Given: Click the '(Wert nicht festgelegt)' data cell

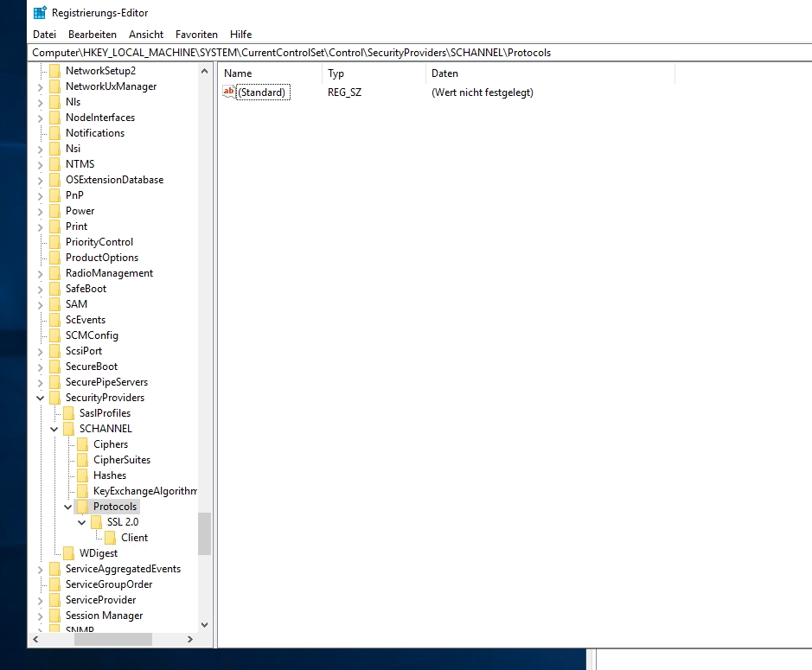Looking at the screenshot, I should [483, 93].
